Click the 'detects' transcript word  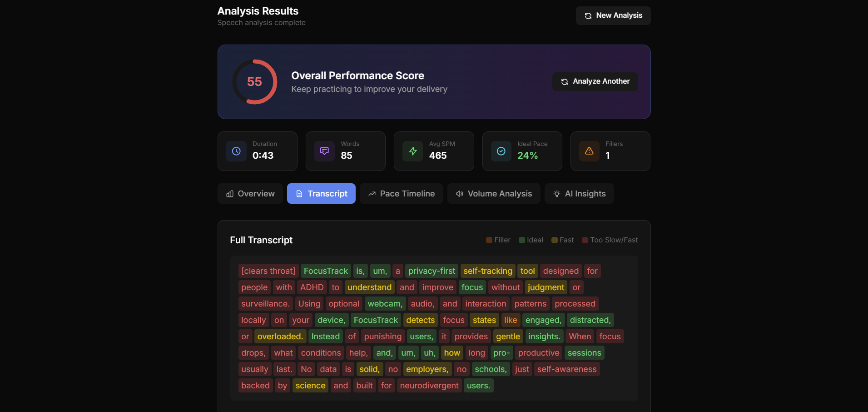(420, 320)
